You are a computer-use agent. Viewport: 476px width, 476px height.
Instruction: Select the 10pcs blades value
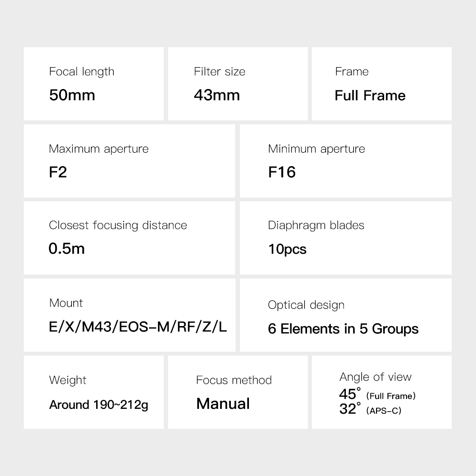pyautogui.click(x=287, y=249)
